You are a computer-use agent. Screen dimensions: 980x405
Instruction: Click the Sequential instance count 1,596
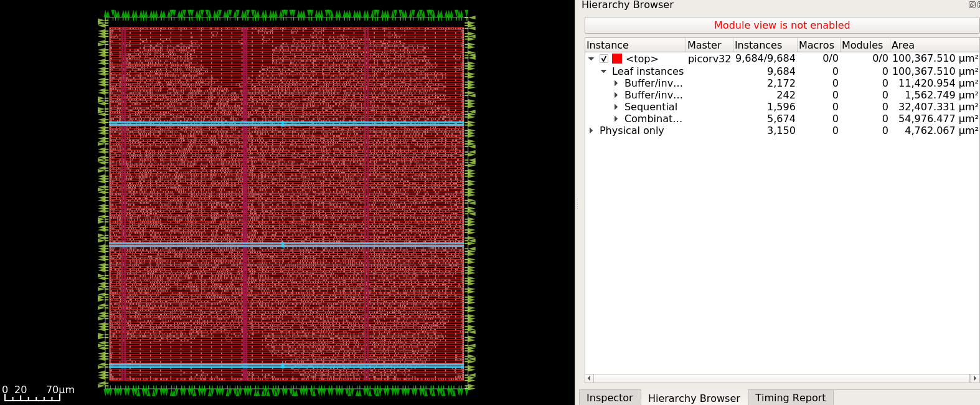coord(781,107)
